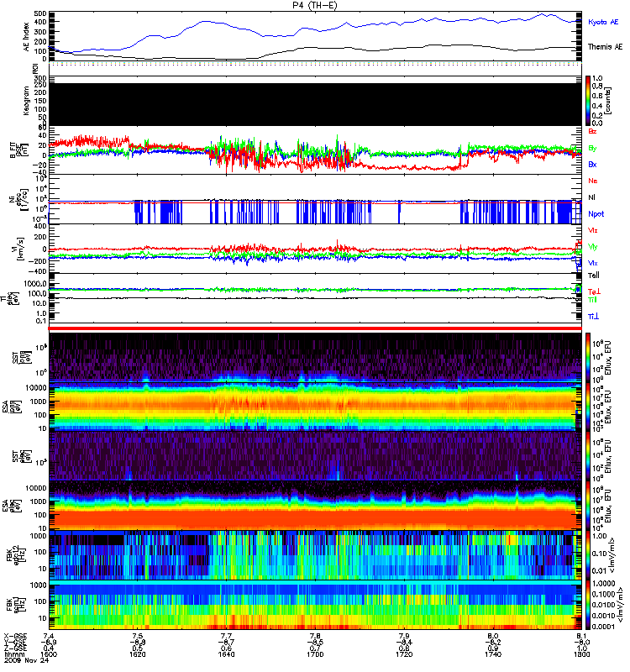Click the X-GSE row label
The width and height of the screenshot is (630, 672).
pos(15,636)
